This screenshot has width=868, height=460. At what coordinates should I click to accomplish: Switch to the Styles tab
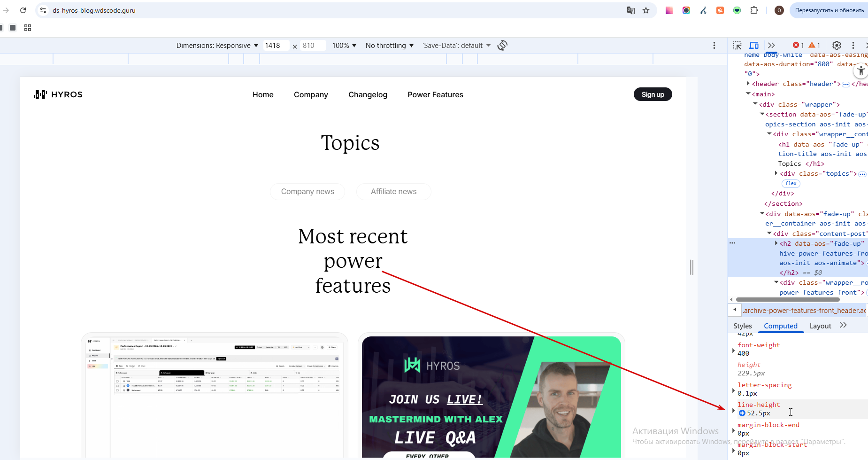point(742,326)
